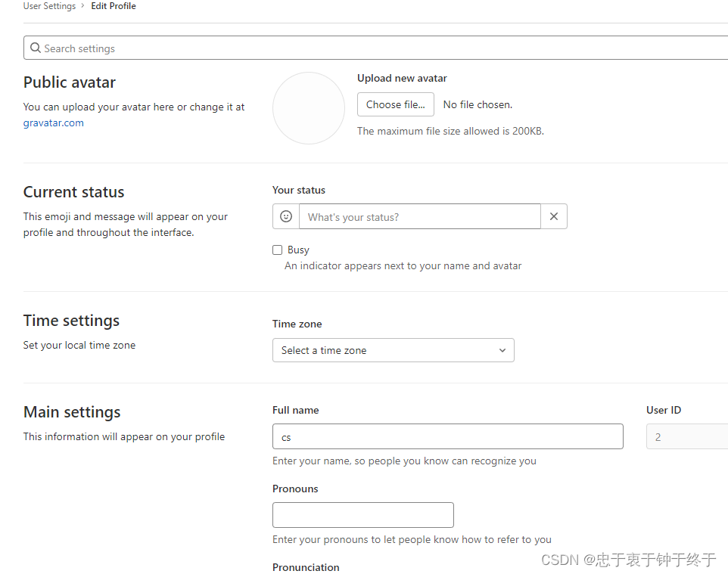Image resolution: width=728 pixels, height=574 pixels.
Task: Focus the Search settings field
Action: click(375, 48)
